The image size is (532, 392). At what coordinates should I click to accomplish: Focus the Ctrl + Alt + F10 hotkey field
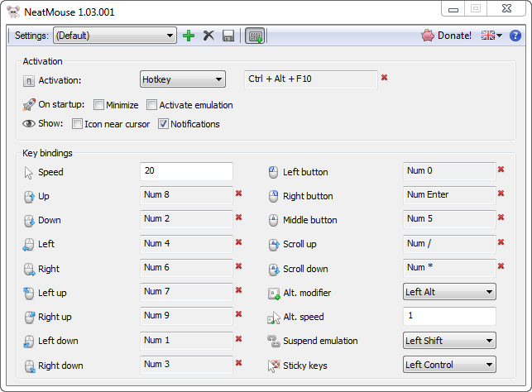311,79
